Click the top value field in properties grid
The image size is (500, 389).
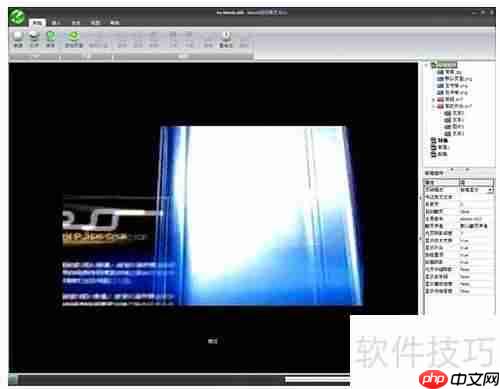[x=476, y=182]
